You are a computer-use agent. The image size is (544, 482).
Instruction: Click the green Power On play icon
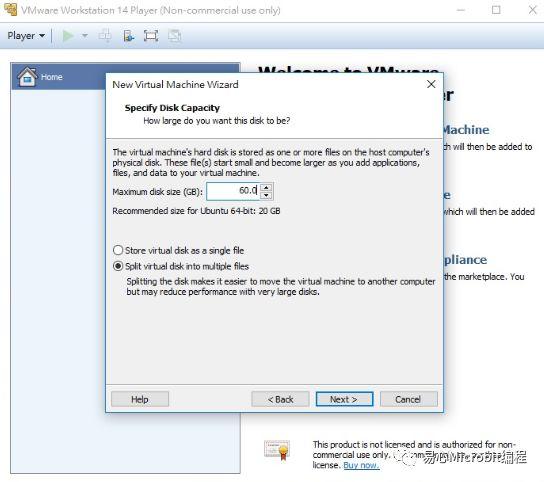click(68, 36)
